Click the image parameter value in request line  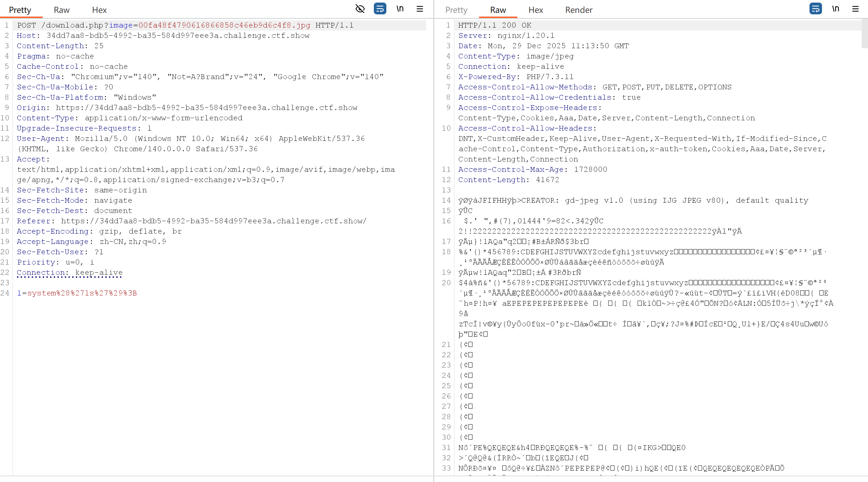point(224,25)
